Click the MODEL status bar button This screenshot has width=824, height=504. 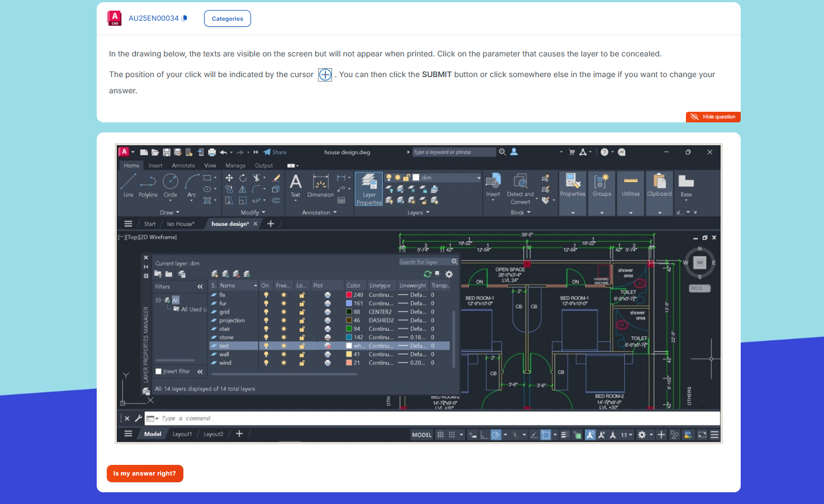click(x=422, y=435)
